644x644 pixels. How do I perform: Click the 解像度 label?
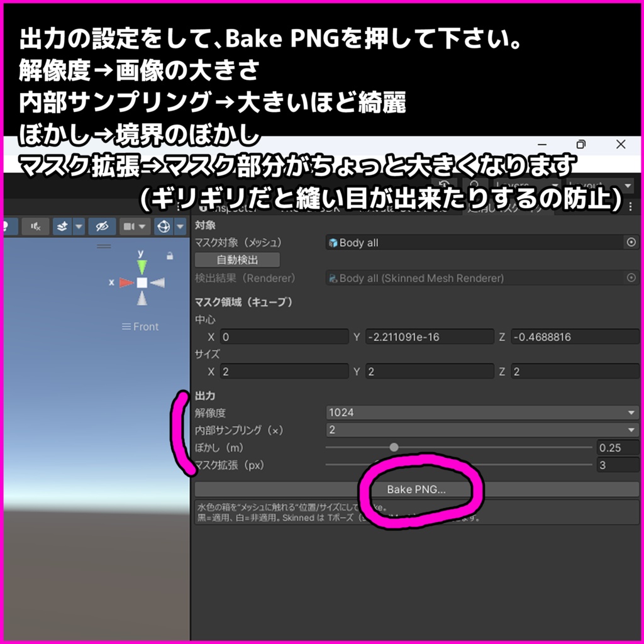click(x=210, y=413)
